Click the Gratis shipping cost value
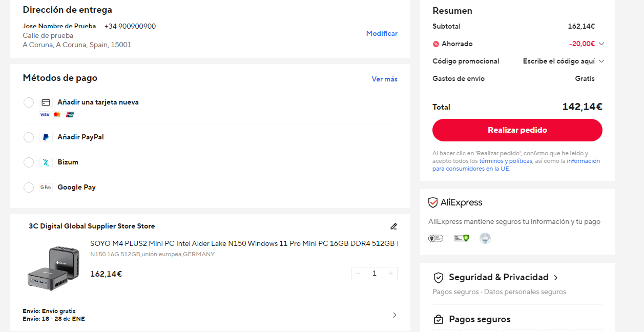 point(585,79)
